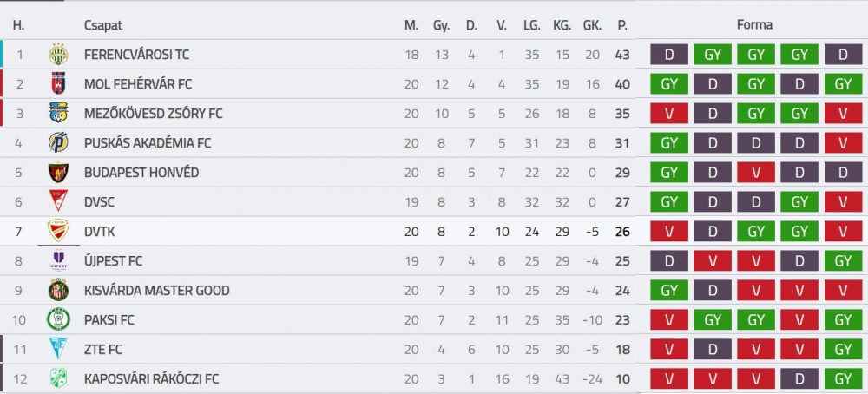Image resolution: width=868 pixels, height=394 pixels.
Task: Click the Kaposvári Rákóczi FC crest
Action: pyautogui.click(x=58, y=378)
